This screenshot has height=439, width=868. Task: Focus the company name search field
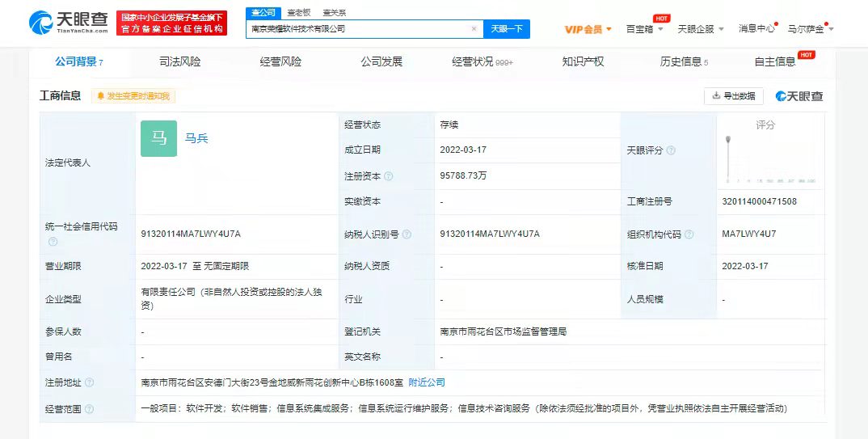(x=364, y=29)
